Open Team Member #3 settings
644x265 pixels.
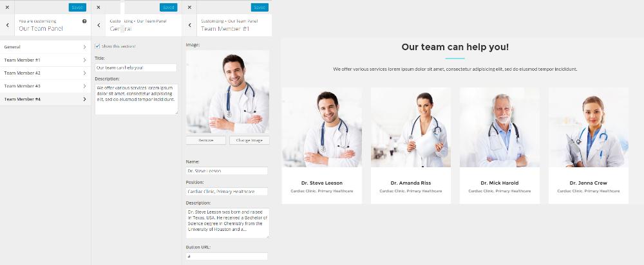(45, 86)
